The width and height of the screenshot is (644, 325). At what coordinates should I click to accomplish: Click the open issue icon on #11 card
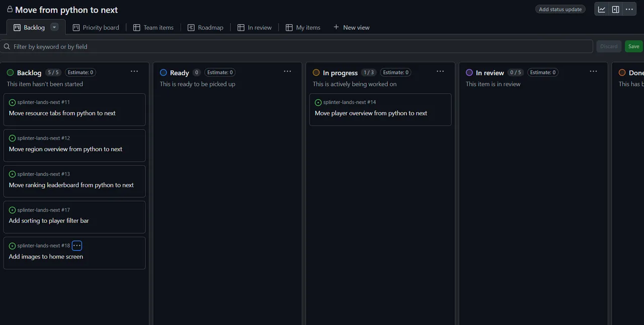click(x=13, y=102)
